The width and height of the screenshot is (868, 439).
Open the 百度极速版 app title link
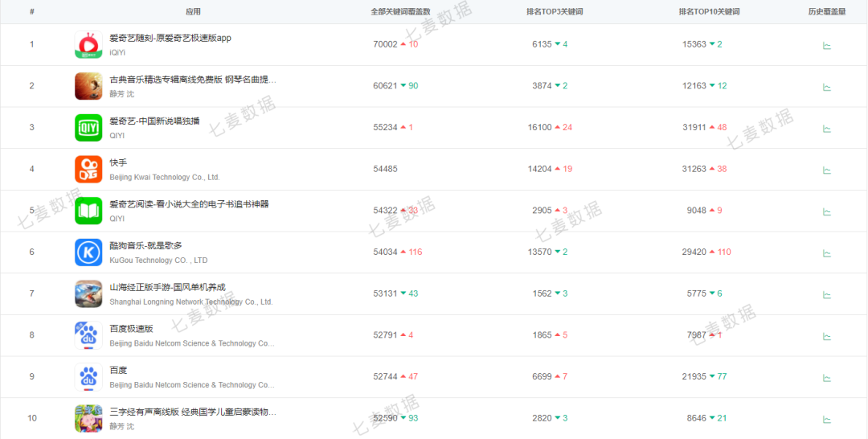tap(132, 329)
